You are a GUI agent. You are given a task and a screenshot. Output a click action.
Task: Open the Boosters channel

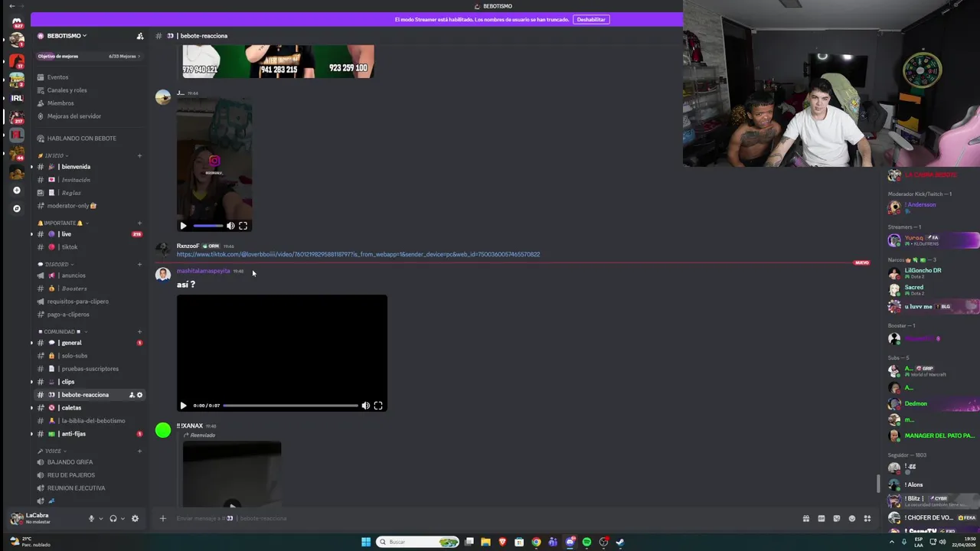(x=73, y=289)
